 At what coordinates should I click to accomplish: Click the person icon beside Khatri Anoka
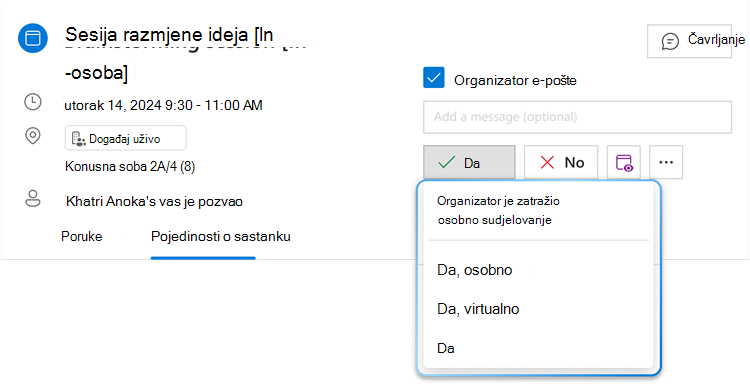click(x=33, y=199)
